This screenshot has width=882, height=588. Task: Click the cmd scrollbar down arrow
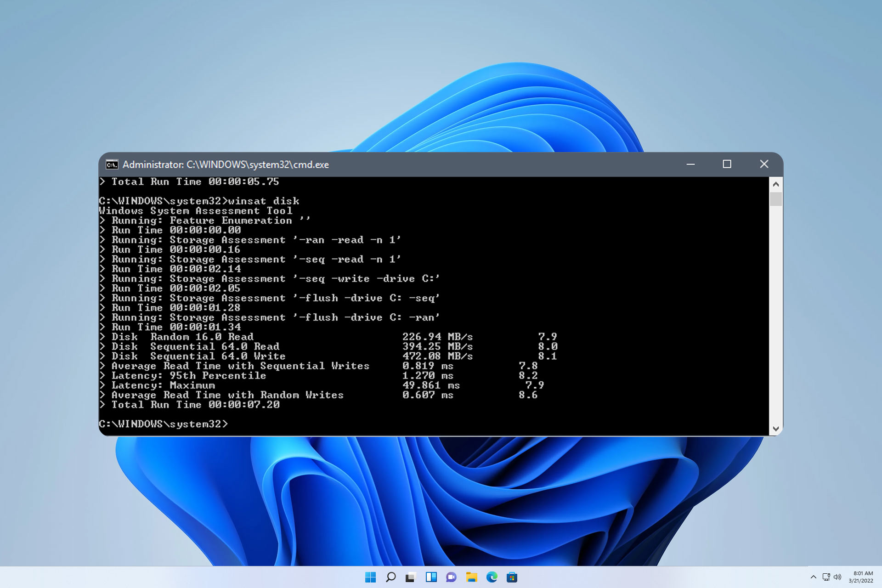click(776, 429)
